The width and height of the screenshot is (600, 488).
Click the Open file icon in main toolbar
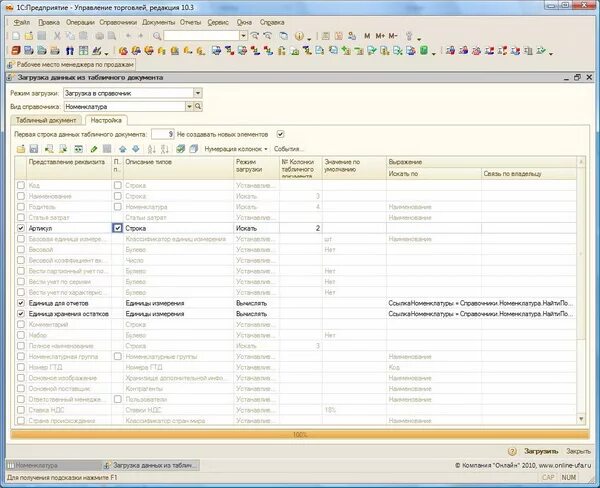[29, 36]
